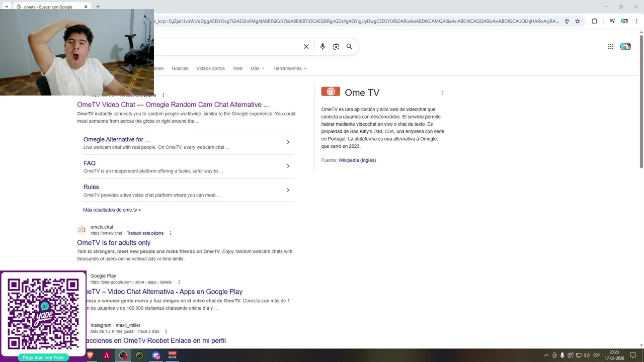Open OBS Studio from the taskbar
This screenshot has height=362, width=644.
[x=123, y=355]
